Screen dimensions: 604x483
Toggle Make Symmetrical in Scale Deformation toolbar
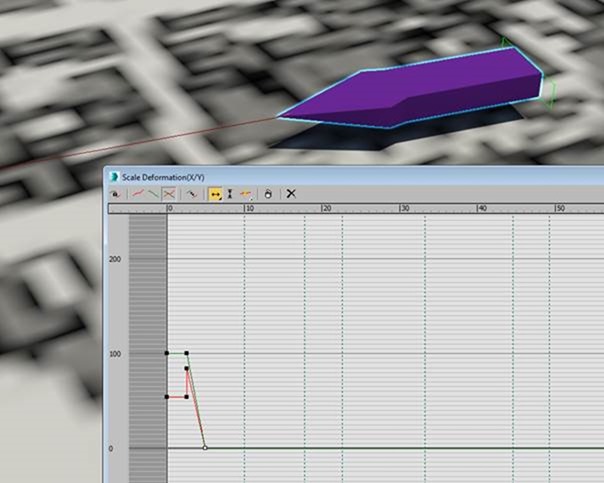[x=115, y=194]
